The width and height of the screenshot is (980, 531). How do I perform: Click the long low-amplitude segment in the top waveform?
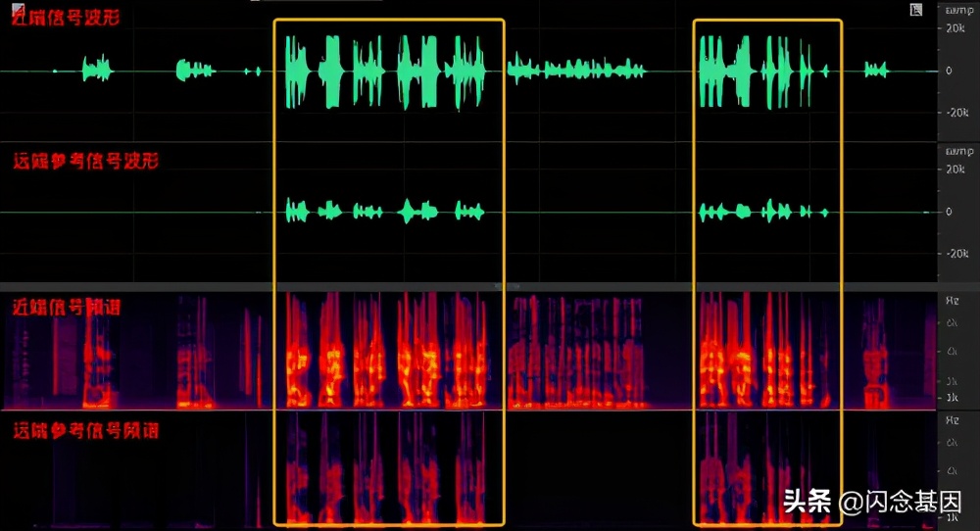(576, 69)
